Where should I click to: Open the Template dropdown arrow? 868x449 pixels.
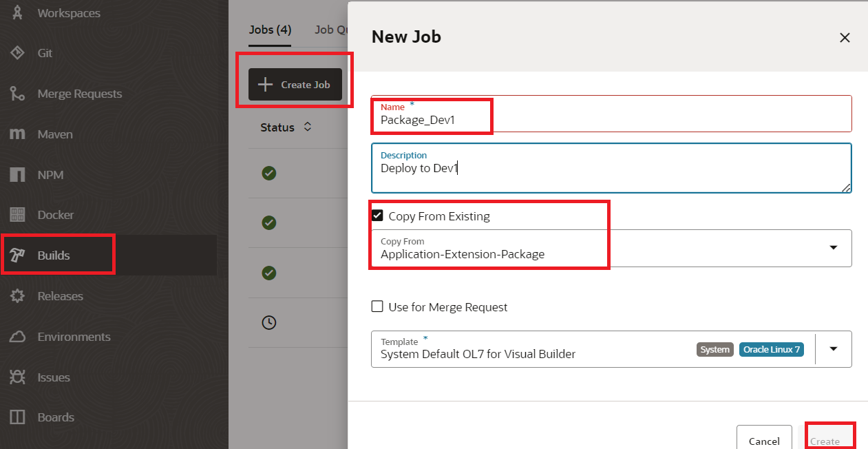pos(833,349)
